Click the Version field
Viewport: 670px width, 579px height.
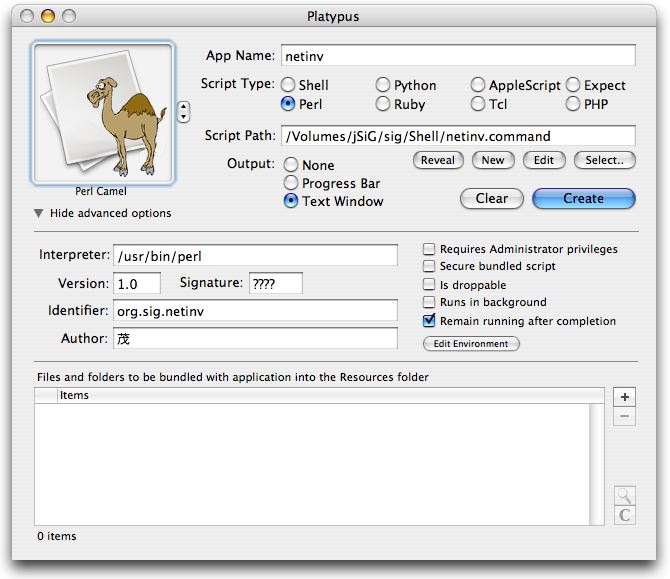point(137,283)
